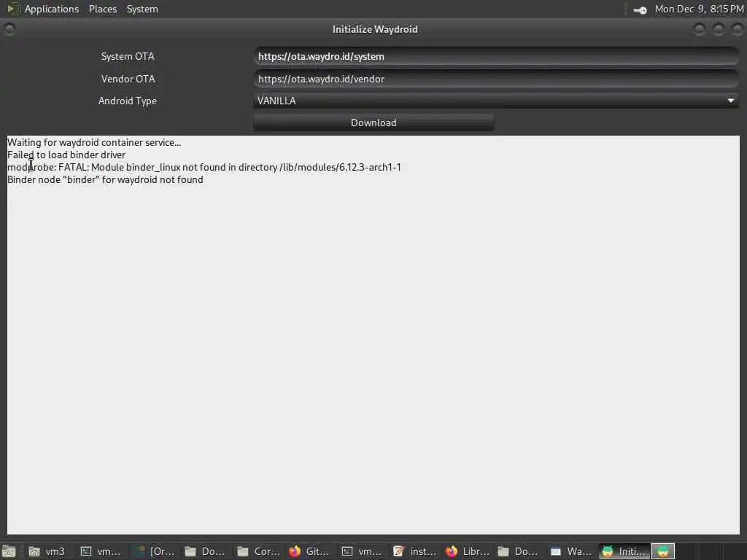Screen dimensions: 747x560
Task: Switch to the inst... text editor taskbar item
Action: coord(414,551)
